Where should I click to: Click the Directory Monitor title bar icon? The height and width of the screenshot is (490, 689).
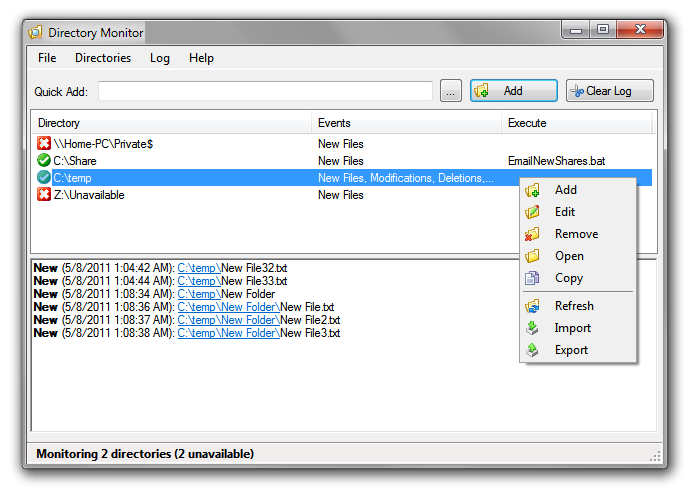pos(35,33)
